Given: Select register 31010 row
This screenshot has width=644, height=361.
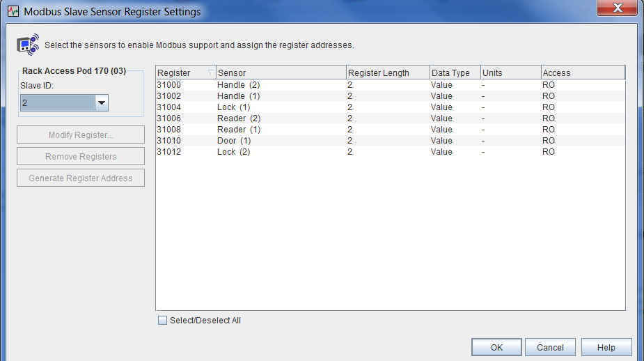Looking at the screenshot, I should 391,140.
